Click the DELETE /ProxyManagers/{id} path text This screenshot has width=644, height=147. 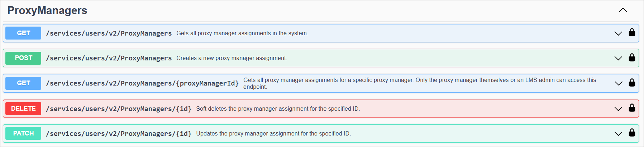[119, 109]
